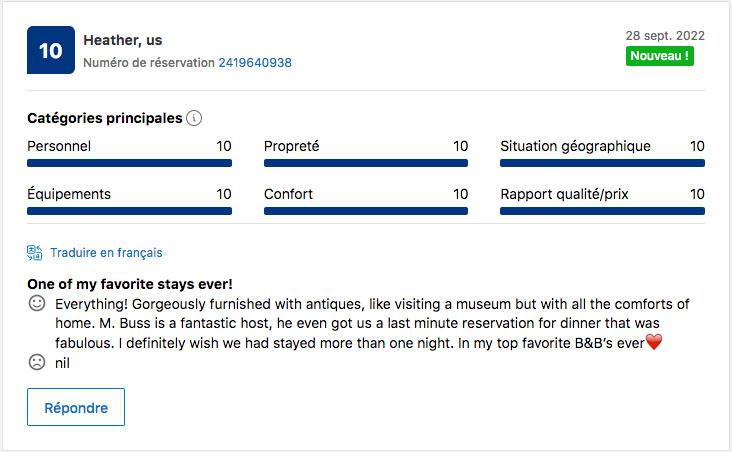Click the sad face negative feedback icon

37,363
